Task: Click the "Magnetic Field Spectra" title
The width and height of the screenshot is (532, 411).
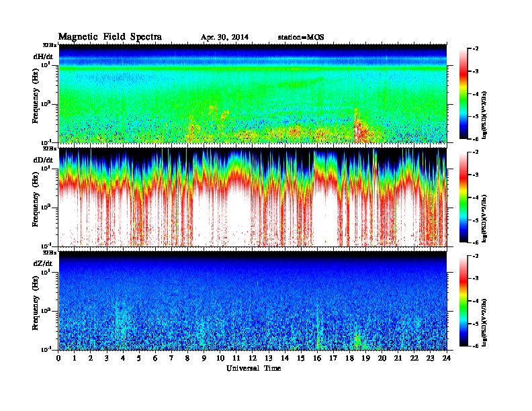Action: click(110, 37)
